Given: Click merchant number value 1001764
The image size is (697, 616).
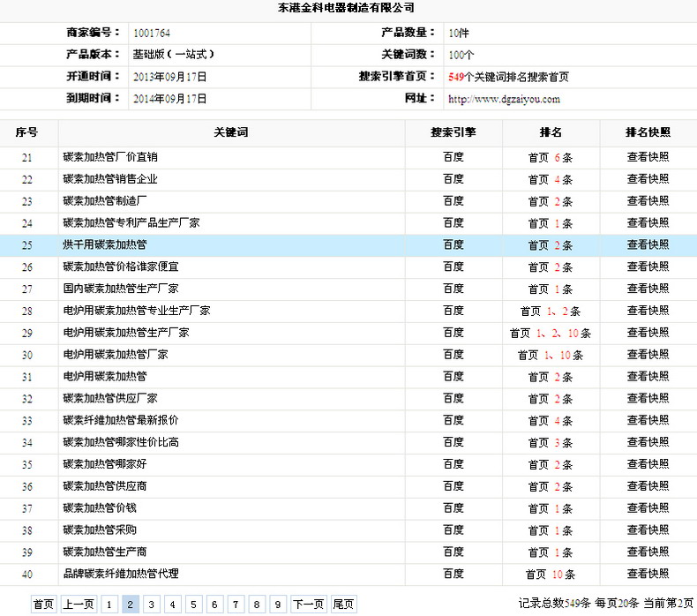Looking at the screenshot, I should (152, 33).
